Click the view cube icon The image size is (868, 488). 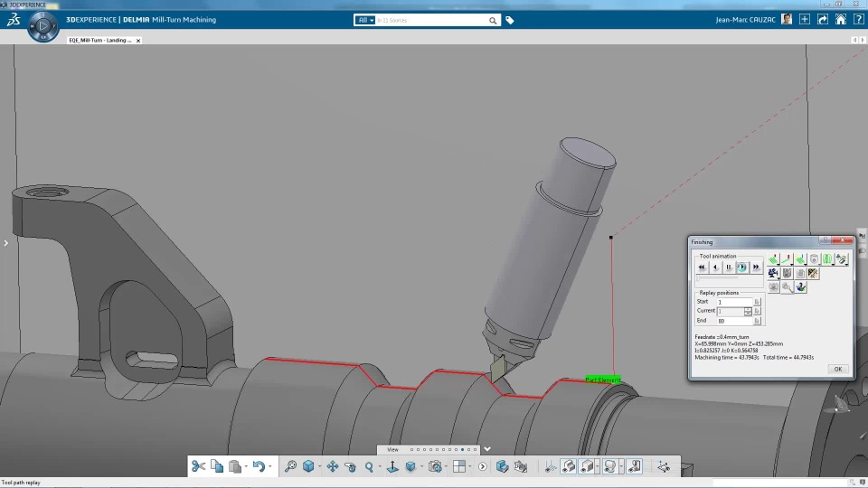[308, 466]
